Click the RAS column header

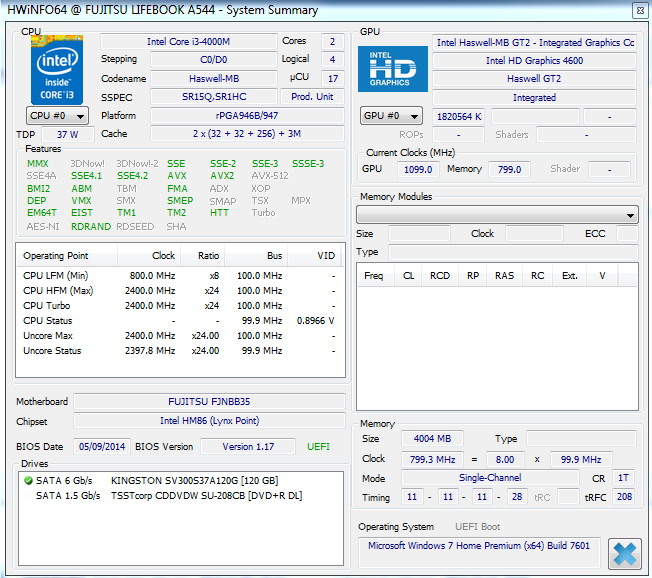click(x=504, y=276)
